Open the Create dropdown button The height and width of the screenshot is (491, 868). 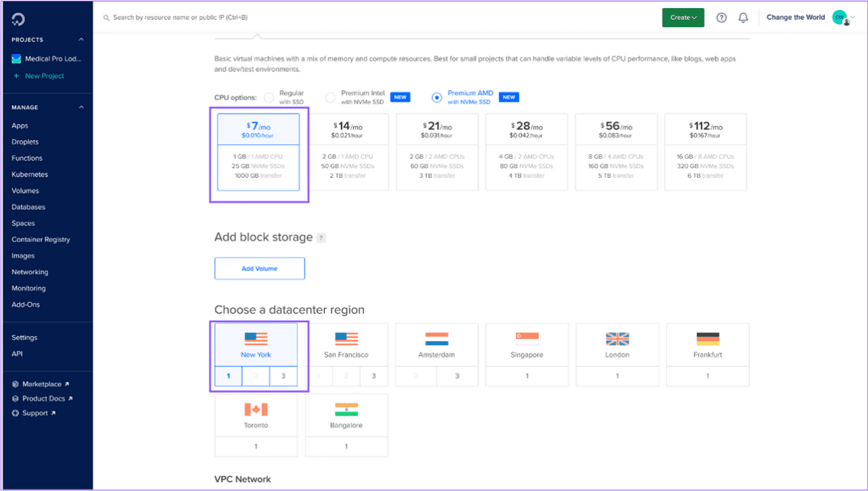(683, 18)
